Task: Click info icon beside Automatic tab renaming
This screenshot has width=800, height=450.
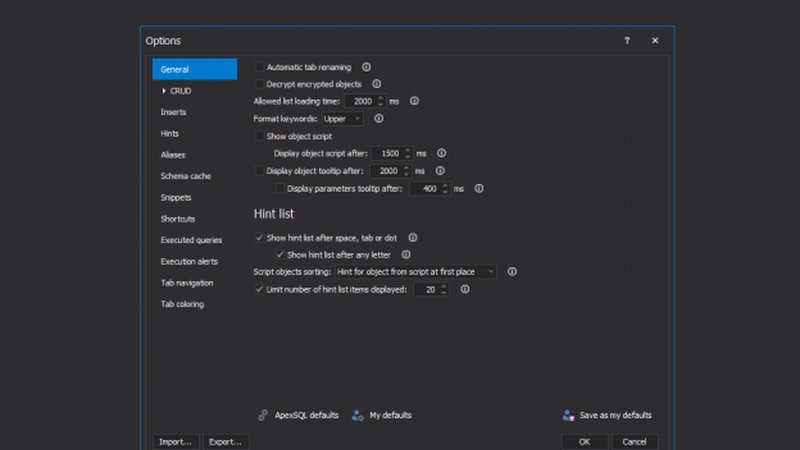Action: coord(366,67)
